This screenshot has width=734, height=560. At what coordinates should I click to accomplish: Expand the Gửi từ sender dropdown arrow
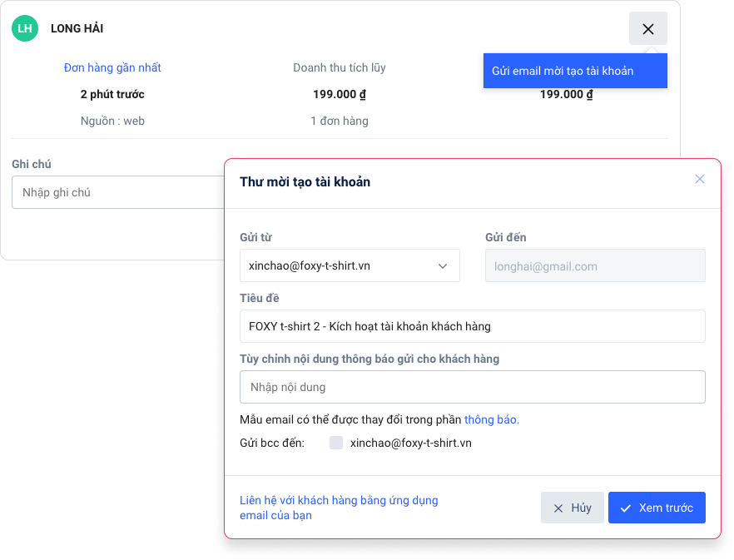pyautogui.click(x=443, y=266)
